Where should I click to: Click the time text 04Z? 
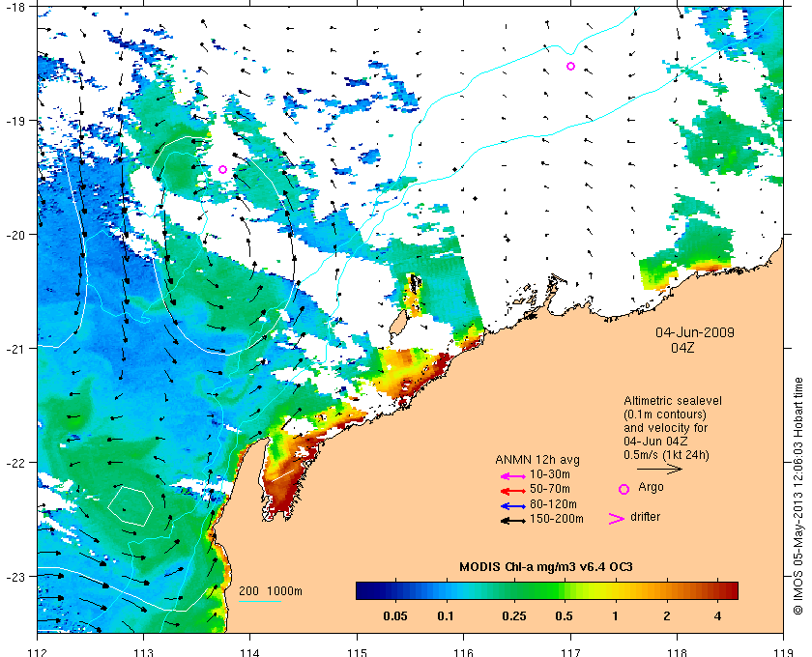coord(682,348)
